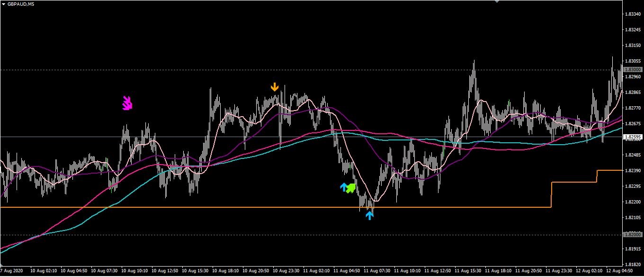Click the 10 Aug 10:10 time label
The height and width of the screenshot is (277, 644).
(135, 271)
